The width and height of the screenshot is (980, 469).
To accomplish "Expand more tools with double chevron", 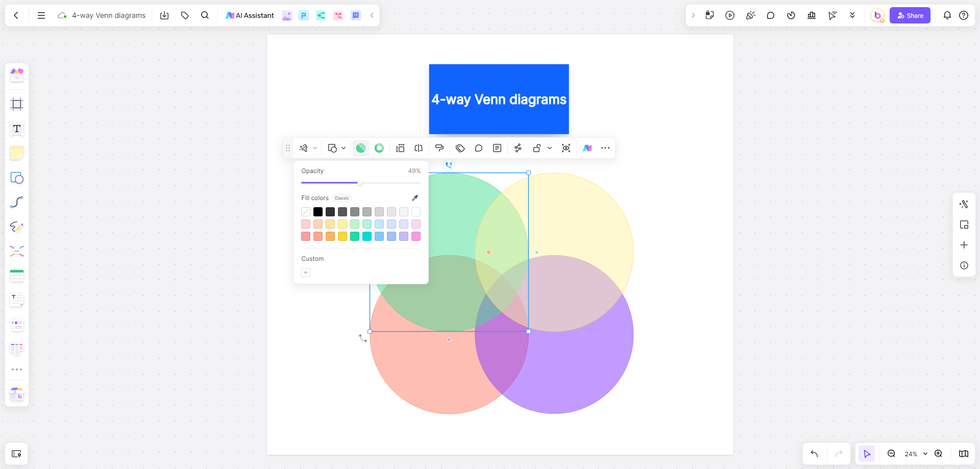I will 852,15.
